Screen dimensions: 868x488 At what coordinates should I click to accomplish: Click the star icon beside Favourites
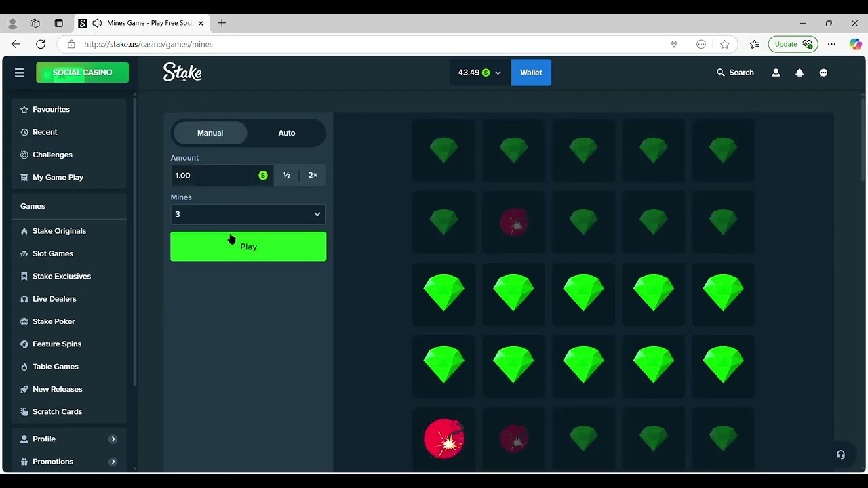[x=24, y=110]
